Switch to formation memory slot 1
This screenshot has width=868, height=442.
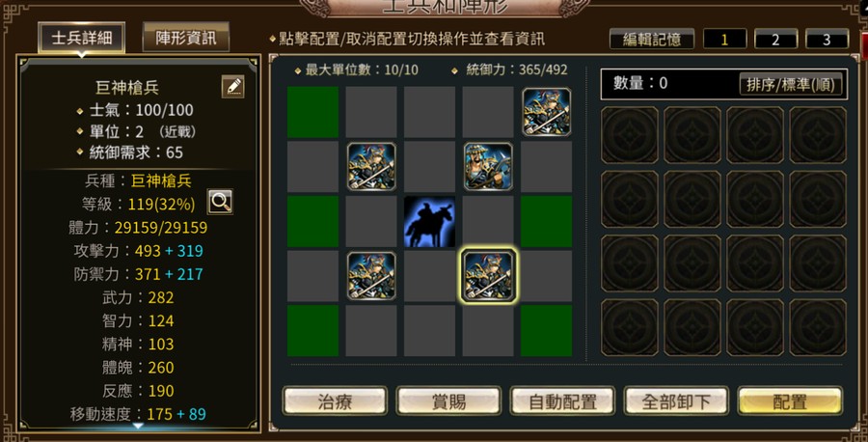(x=724, y=40)
